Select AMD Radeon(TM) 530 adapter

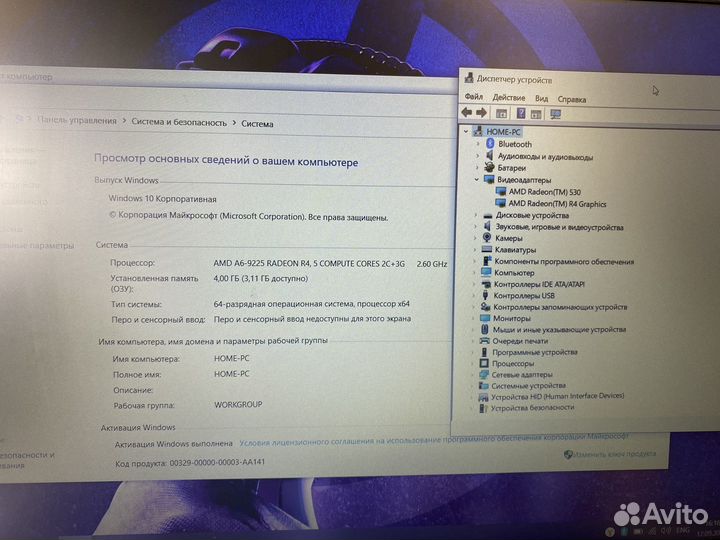pos(545,192)
